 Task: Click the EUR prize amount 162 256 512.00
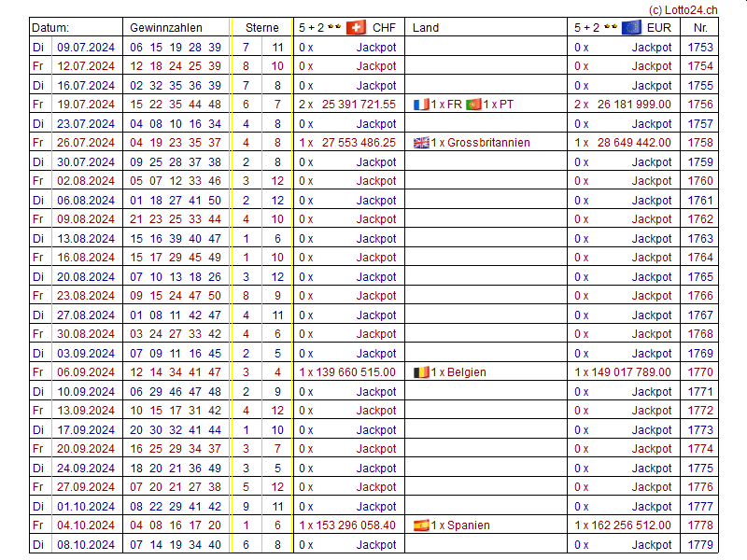(x=629, y=525)
